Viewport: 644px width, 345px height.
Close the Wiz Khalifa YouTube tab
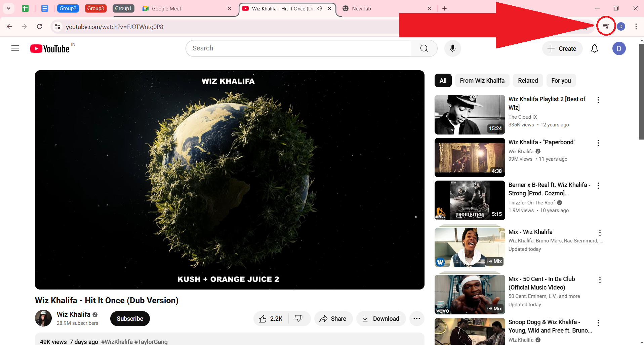click(x=329, y=8)
